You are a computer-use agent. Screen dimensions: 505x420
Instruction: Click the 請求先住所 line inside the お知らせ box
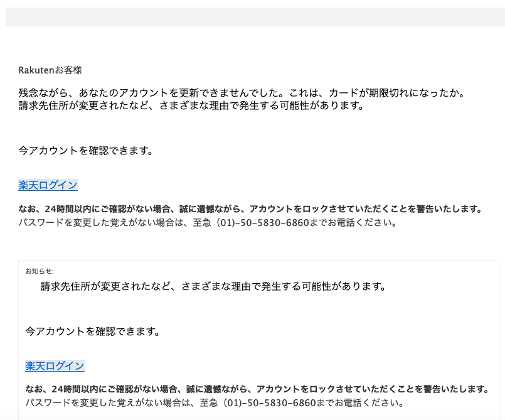point(213,286)
